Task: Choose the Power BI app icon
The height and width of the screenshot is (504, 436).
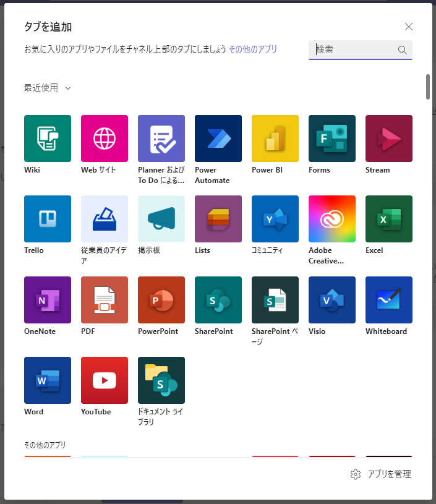Action: pos(275,139)
